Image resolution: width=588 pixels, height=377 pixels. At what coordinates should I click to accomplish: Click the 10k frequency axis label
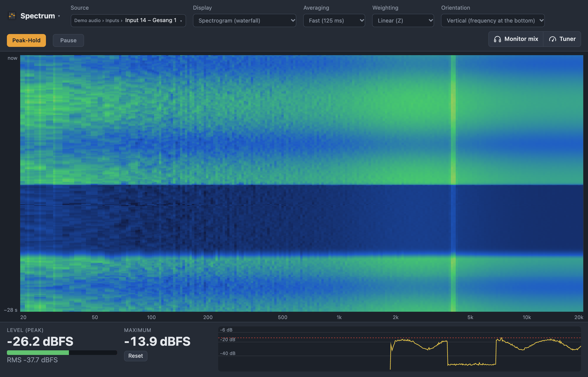click(527, 317)
